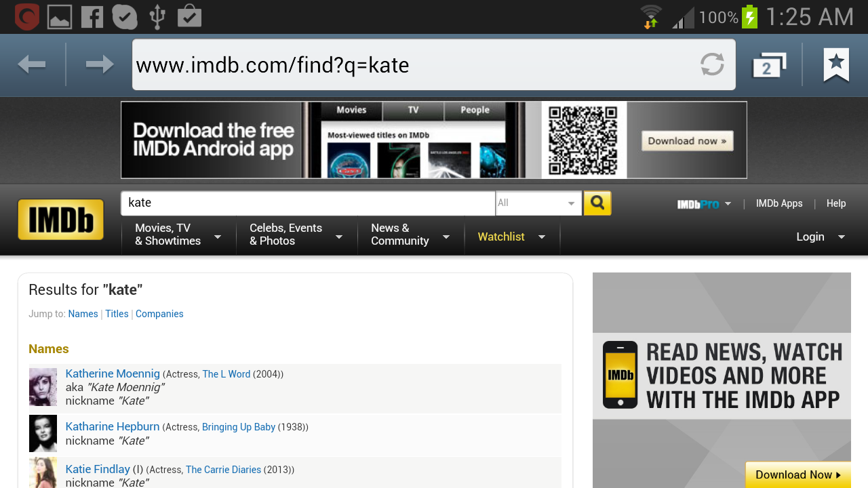
Task: Open the Katherine Moennig name link
Action: pos(113,373)
